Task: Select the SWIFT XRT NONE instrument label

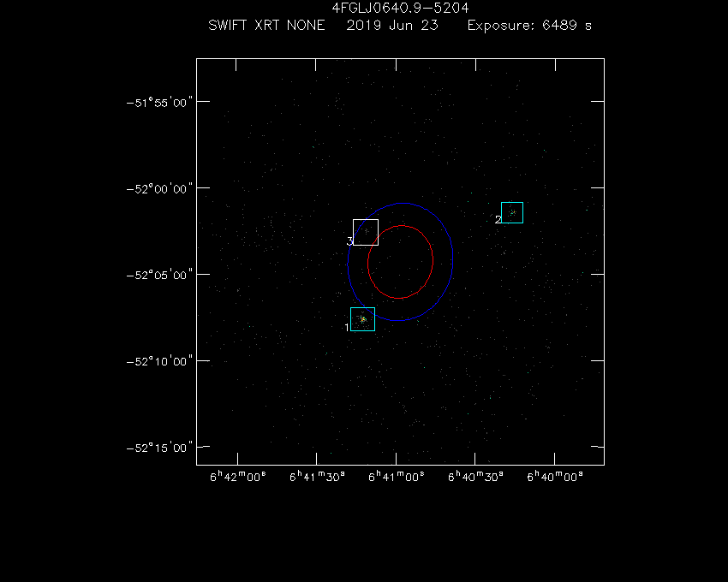Action: [266, 25]
